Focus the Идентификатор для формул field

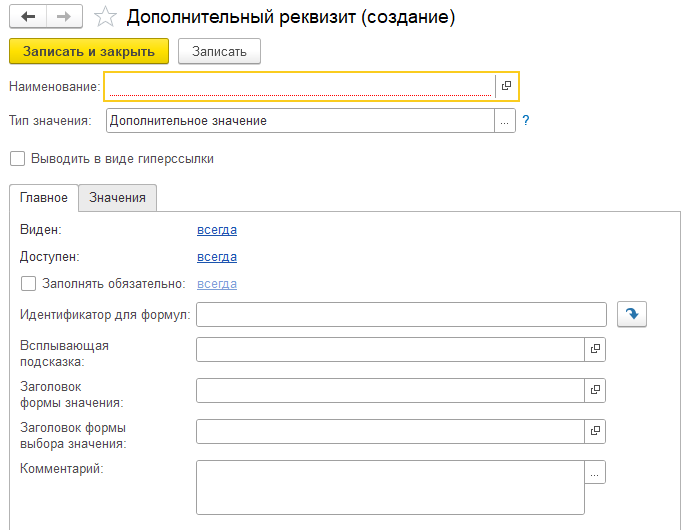(x=401, y=315)
